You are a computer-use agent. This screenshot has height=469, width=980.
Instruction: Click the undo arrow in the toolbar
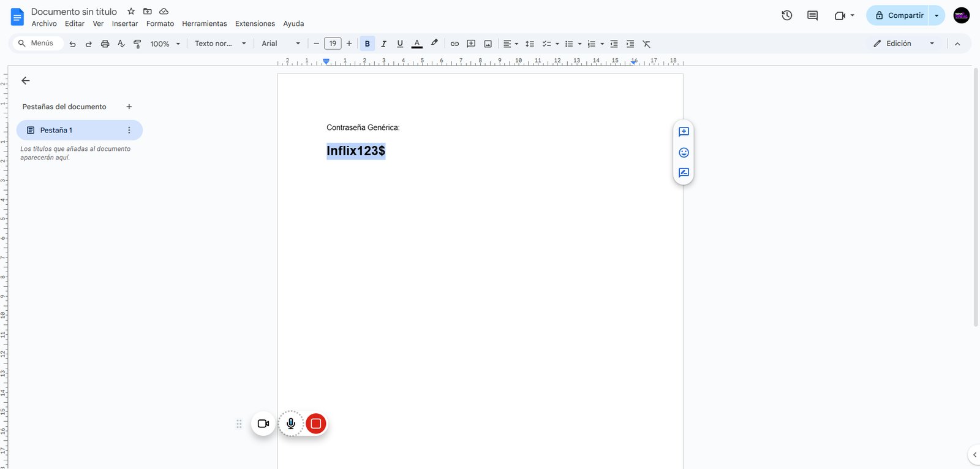[72, 44]
